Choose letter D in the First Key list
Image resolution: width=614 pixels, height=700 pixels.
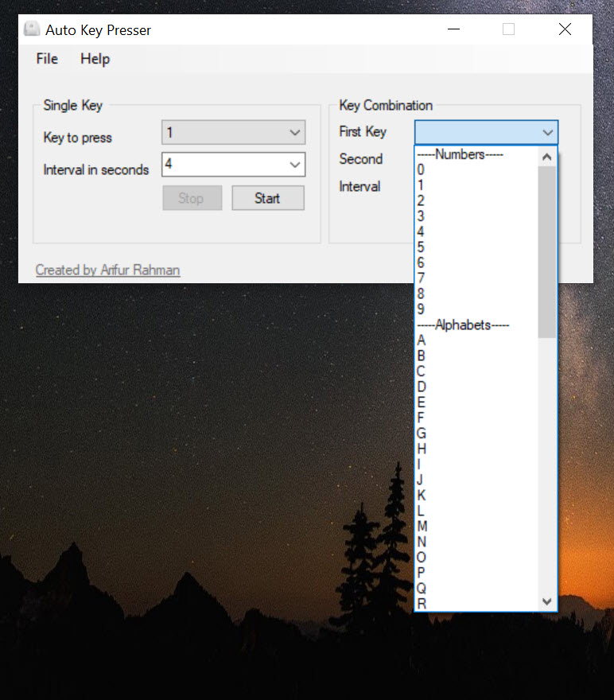coord(476,387)
